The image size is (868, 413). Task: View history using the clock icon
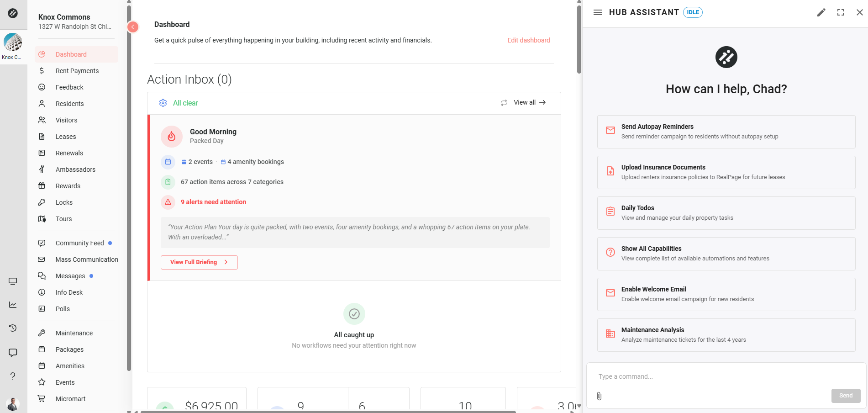[x=13, y=328]
